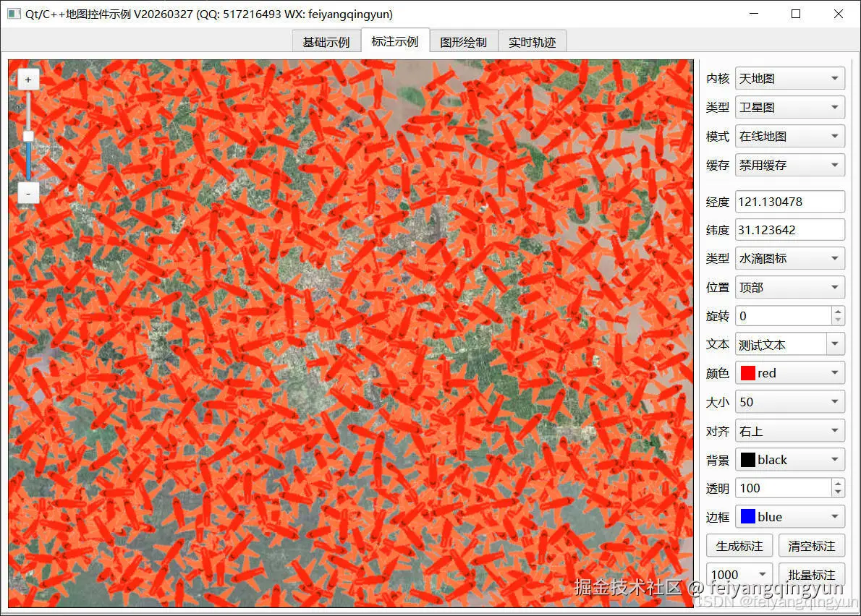The height and width of the screenshot is (616, 861).
Task: Click the 清空标注 button
Action: point(812,546)
